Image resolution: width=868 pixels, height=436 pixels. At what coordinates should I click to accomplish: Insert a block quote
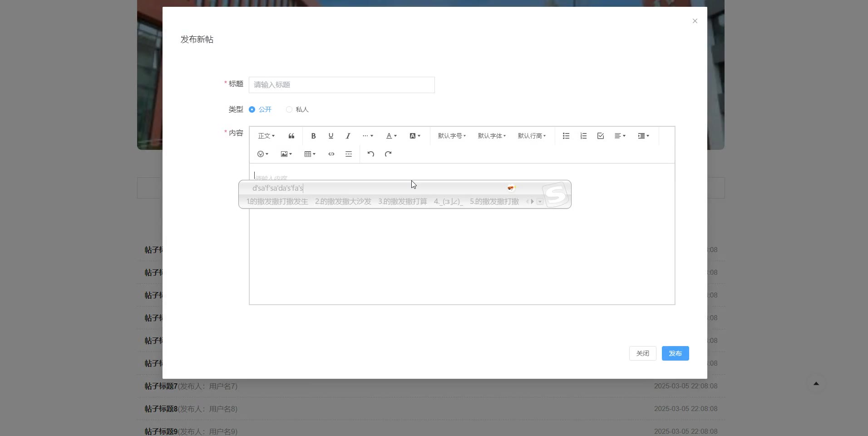point(291,136)
